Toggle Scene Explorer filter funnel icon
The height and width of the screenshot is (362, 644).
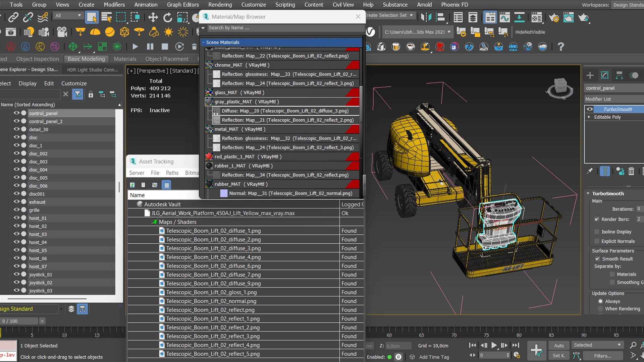pyautogui.click(x=78, y=95)
